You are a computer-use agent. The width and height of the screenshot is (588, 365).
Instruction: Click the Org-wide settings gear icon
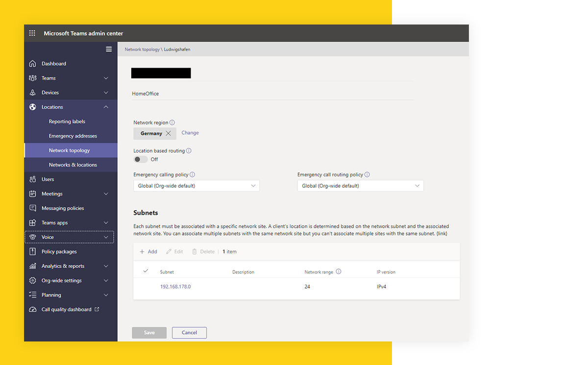[33, 280]
